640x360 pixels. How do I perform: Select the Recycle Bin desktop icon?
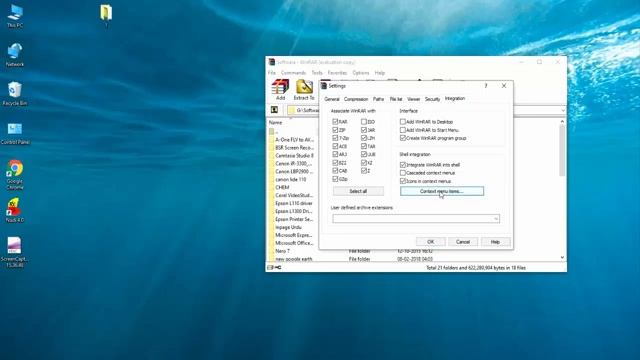pos(15,94)
